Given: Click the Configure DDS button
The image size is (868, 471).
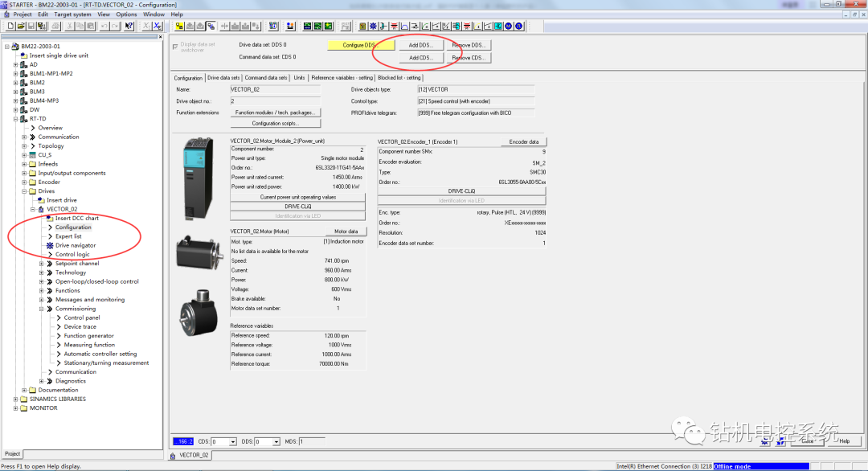Looking at the screenshot, I should [360, 45].
